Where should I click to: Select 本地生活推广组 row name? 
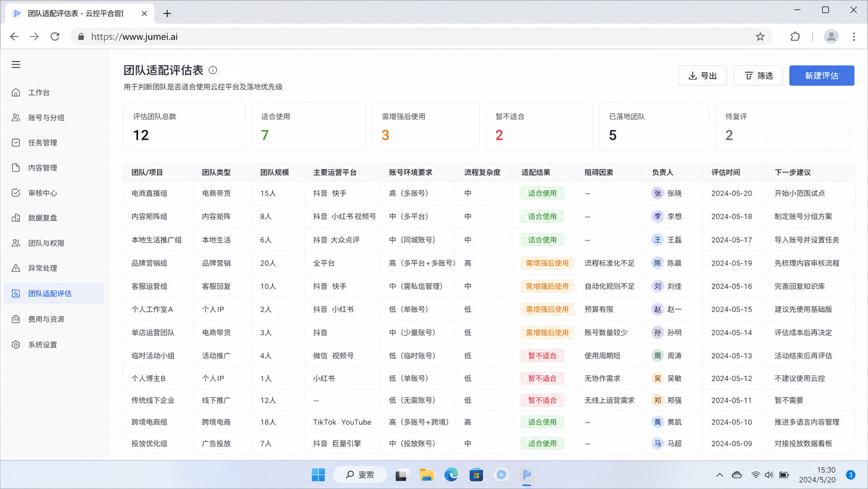point(157,240)
